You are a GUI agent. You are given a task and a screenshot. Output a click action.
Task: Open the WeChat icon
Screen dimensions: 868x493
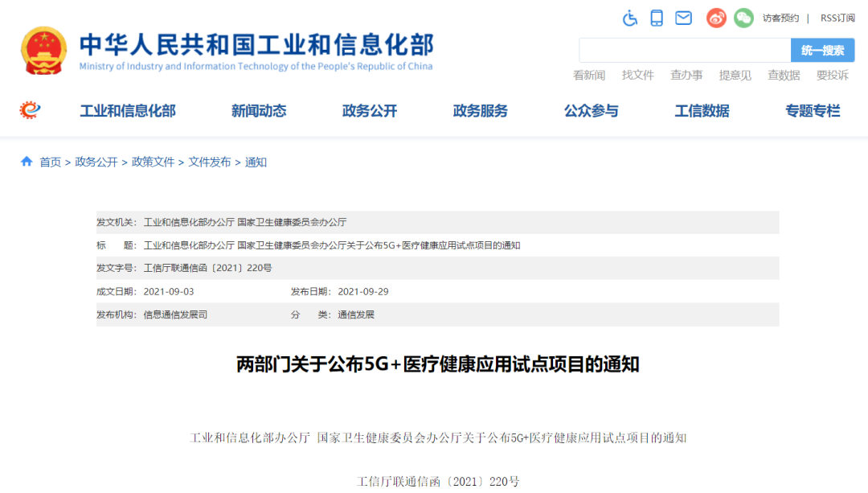click(743, 18)
